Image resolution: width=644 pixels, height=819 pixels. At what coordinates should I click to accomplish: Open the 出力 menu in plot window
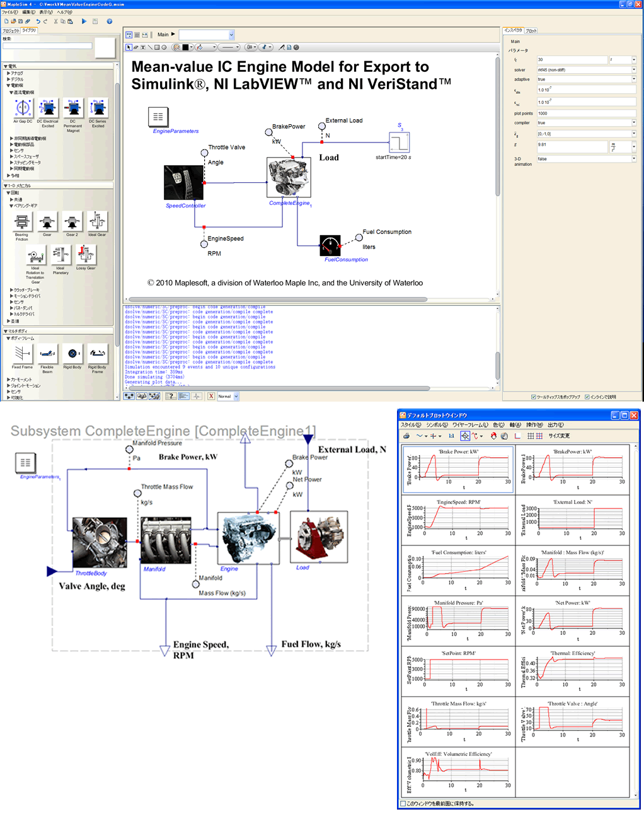556,425
